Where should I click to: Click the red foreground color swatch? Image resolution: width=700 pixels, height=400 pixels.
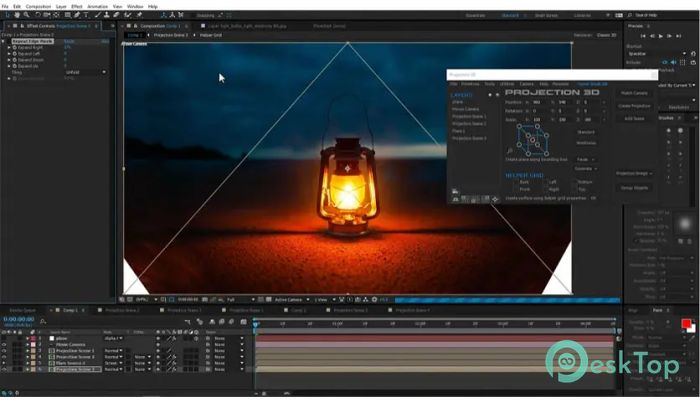[686, 323]
